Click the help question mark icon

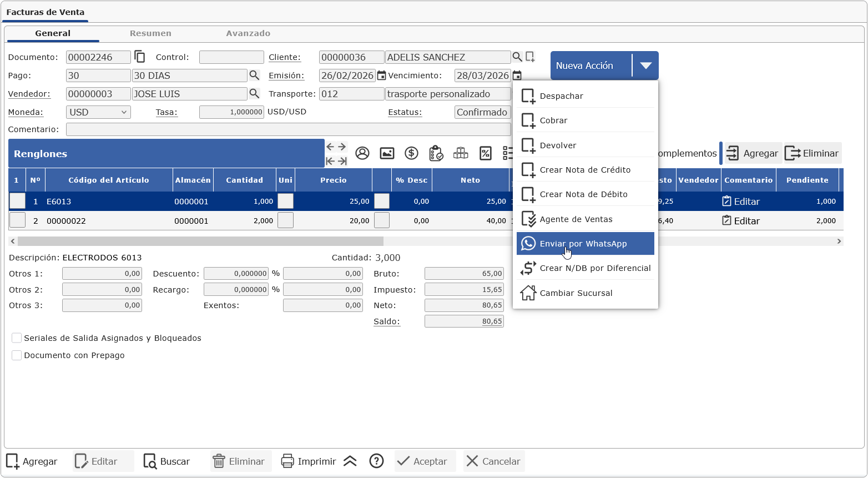click(x=376, y=461)
